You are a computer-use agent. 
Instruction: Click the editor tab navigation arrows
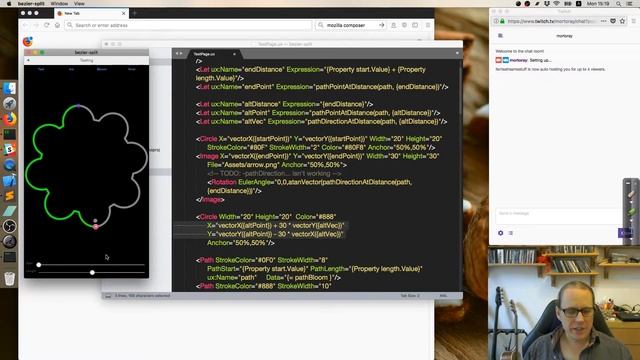[x=179, y=53]
